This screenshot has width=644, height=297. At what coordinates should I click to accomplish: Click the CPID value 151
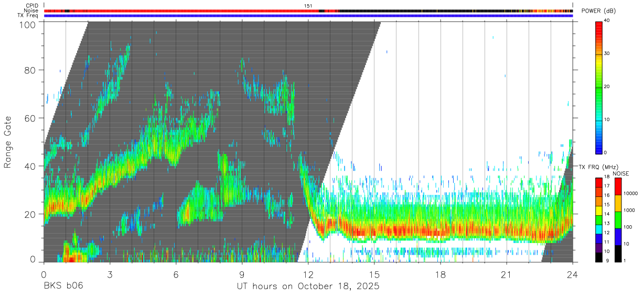tap(308, 6)
